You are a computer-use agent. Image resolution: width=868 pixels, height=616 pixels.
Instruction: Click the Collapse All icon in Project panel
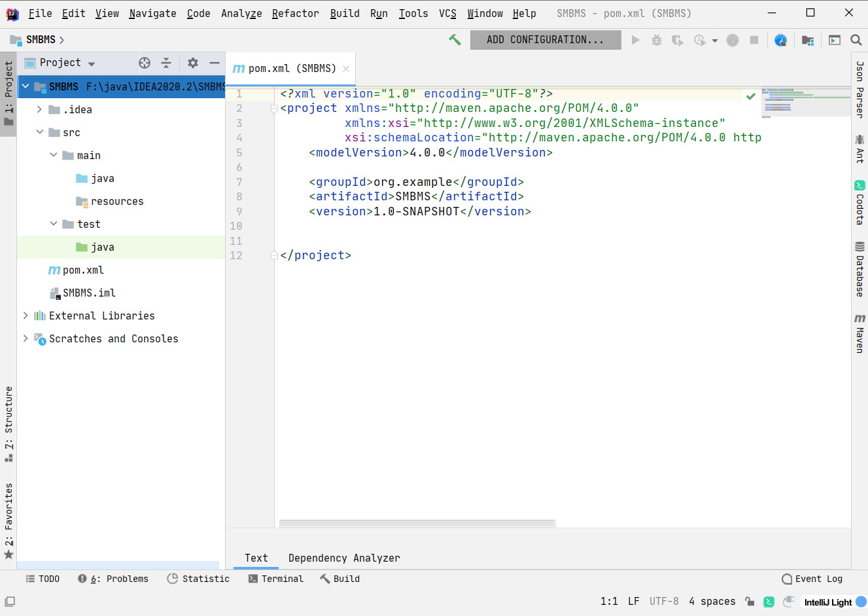tap(166, 63)
